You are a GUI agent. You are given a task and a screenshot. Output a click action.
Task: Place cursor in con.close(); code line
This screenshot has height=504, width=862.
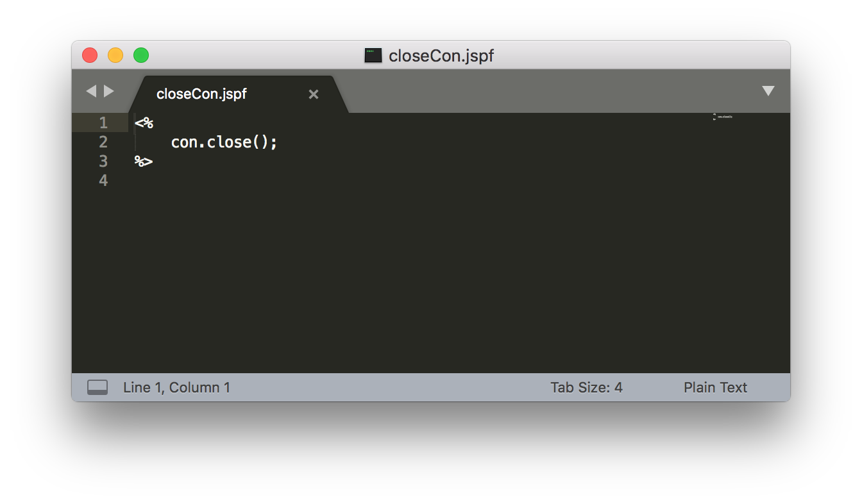pyautogui.click(x=224, y=142)
